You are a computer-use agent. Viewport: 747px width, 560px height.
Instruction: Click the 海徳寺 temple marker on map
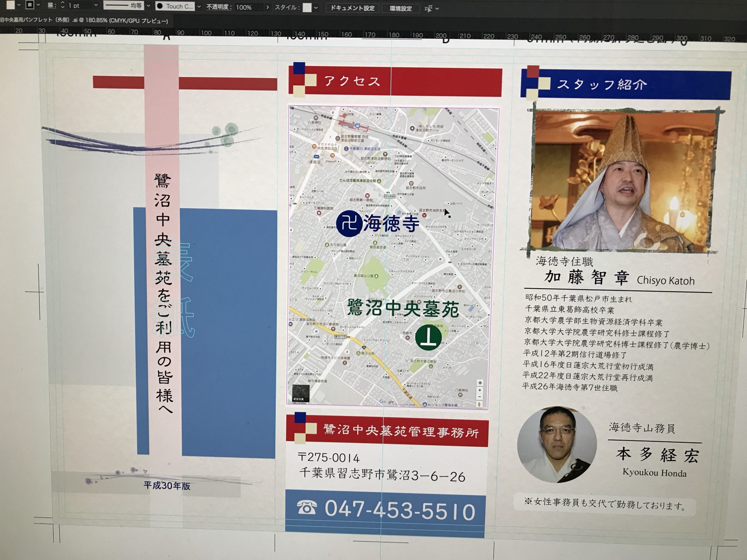click(x=349, y=224)
